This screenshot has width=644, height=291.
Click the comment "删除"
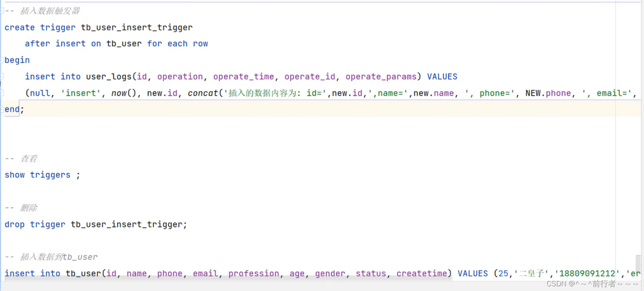29,208
